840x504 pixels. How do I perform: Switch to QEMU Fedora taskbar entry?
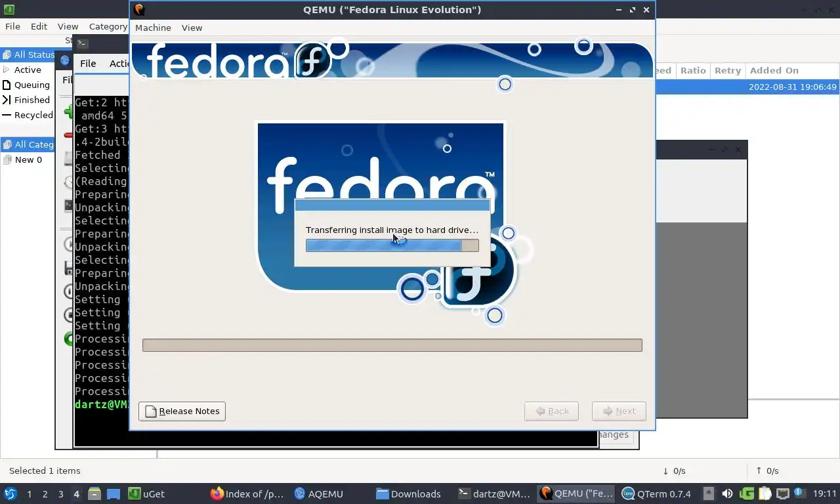point(576,493)
